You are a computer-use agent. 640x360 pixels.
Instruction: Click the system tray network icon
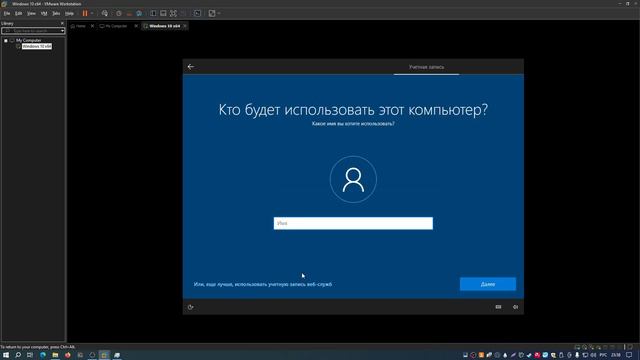pos(585,355)
